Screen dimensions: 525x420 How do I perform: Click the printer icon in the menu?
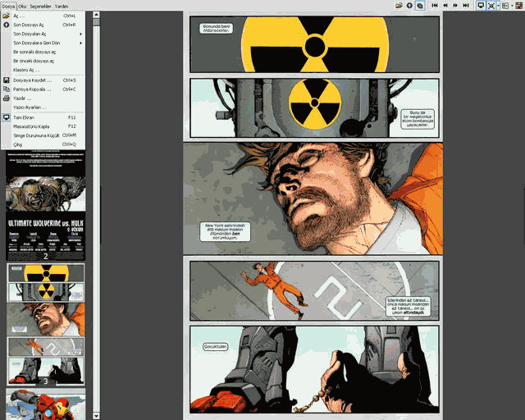coord(6,98)
